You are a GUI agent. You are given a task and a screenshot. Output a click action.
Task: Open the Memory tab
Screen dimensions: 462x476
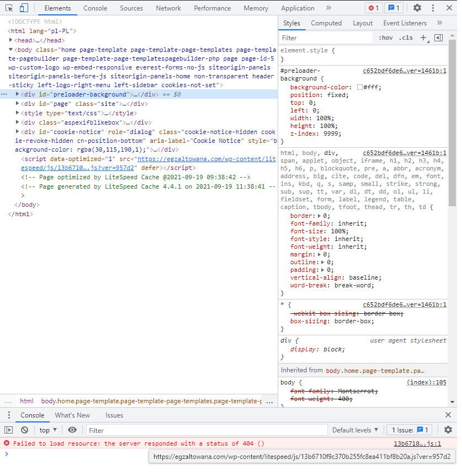click(x=256, y=8)
